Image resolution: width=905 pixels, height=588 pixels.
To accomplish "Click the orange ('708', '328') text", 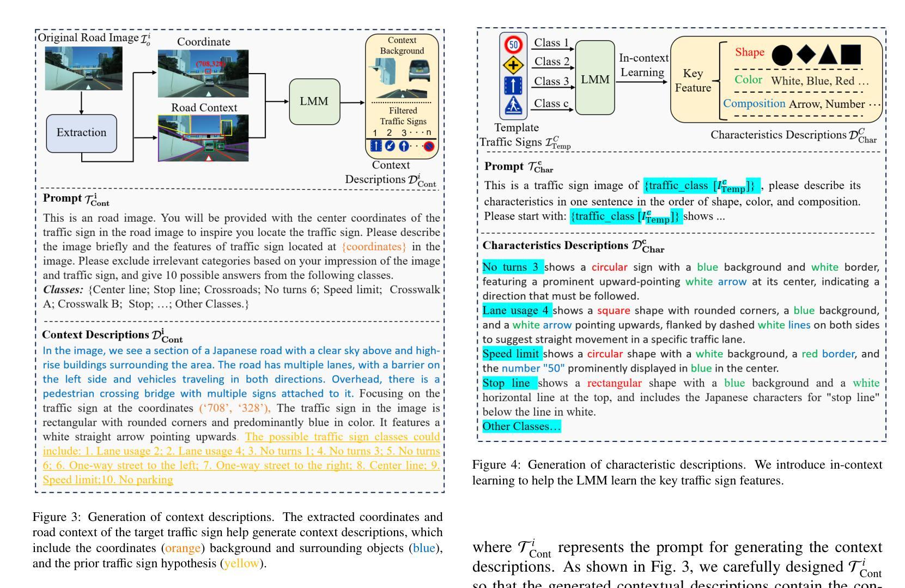I will 234,408.
